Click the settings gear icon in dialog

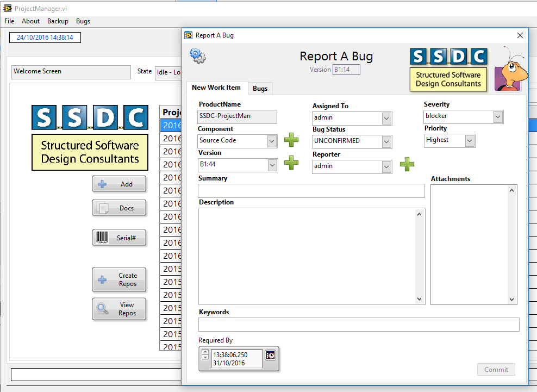[197, 55]
